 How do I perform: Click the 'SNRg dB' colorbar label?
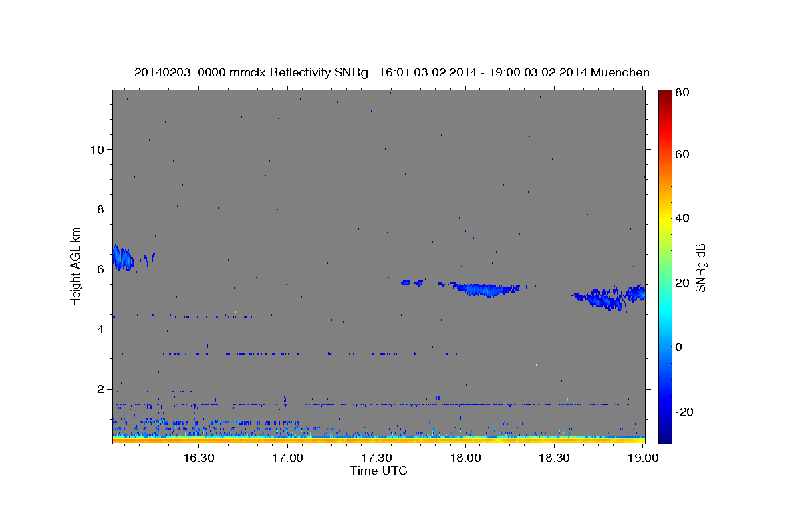click(700, 267)
